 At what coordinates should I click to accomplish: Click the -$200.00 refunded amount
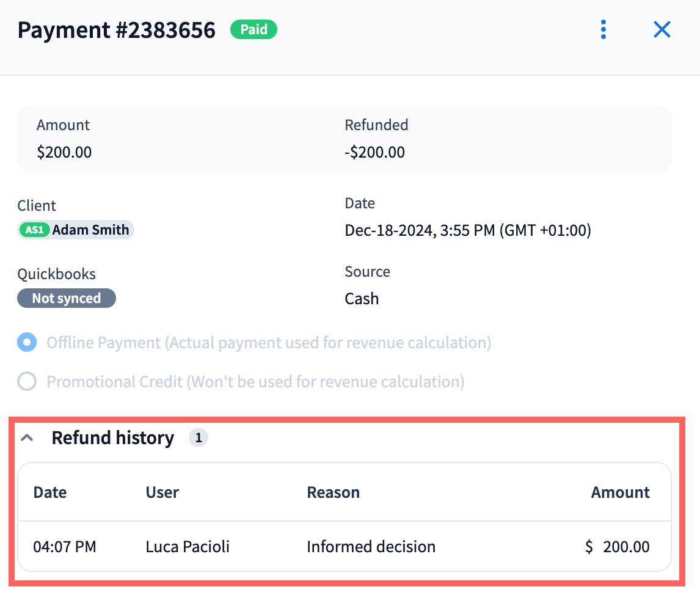point(374,152)
